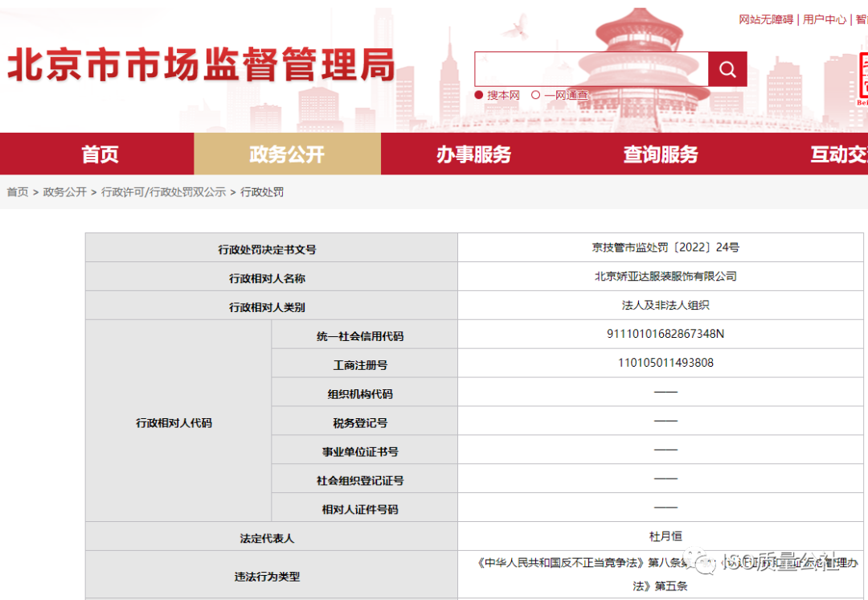The image size is (868, 600).
Task: Click breadcrumb link 政务公开
Action: pyautogui.click(x=65, y=191)
